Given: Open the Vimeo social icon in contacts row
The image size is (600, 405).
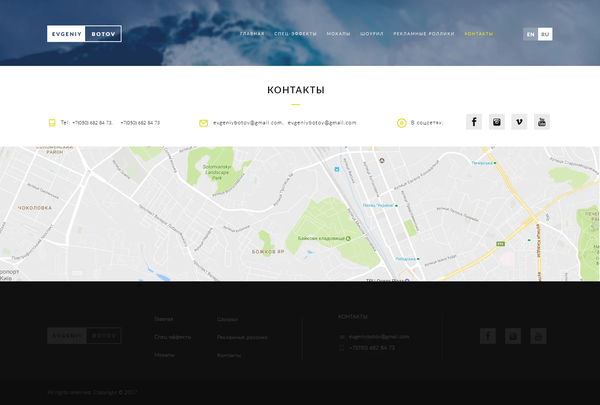Looking at the screenshot, I should pos(519,122).
